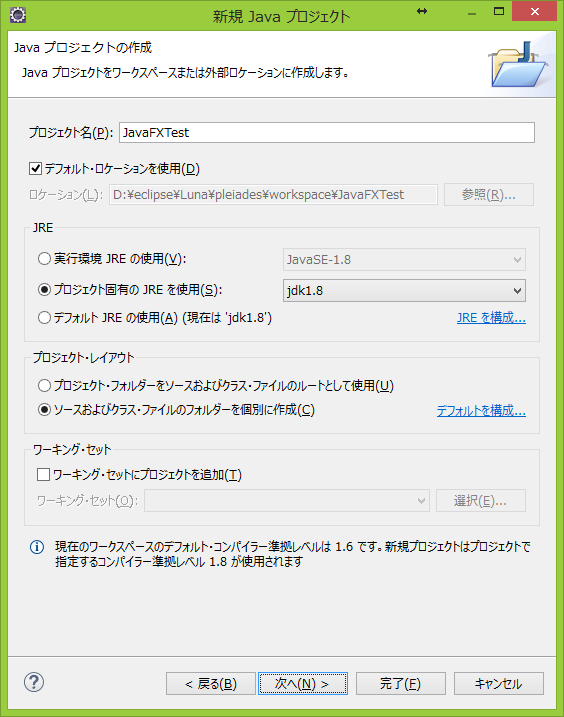
Task: Open the デフォルトを構成... link
Action: [x=481, y=411]
